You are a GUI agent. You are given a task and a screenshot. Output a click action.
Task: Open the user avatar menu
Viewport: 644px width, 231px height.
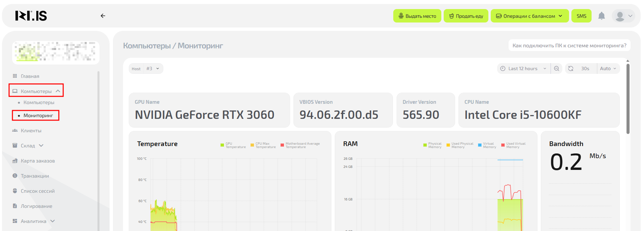[623, 16]
